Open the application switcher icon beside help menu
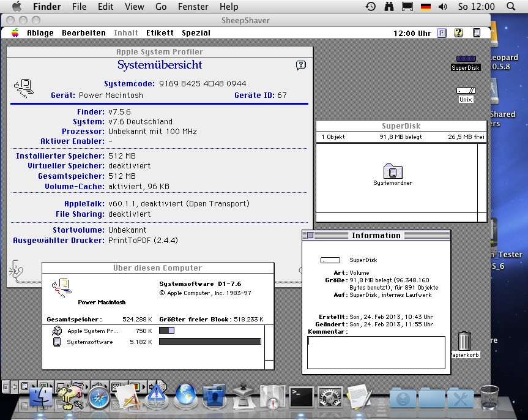Viewport: 528px width, 420px height. click(x=477, y=32)
